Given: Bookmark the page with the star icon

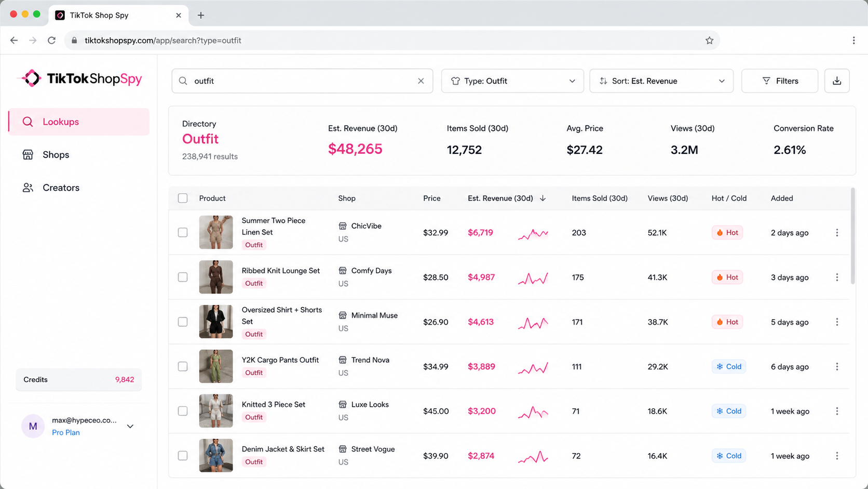Looking at the screenshot, I should click(709, 41).
